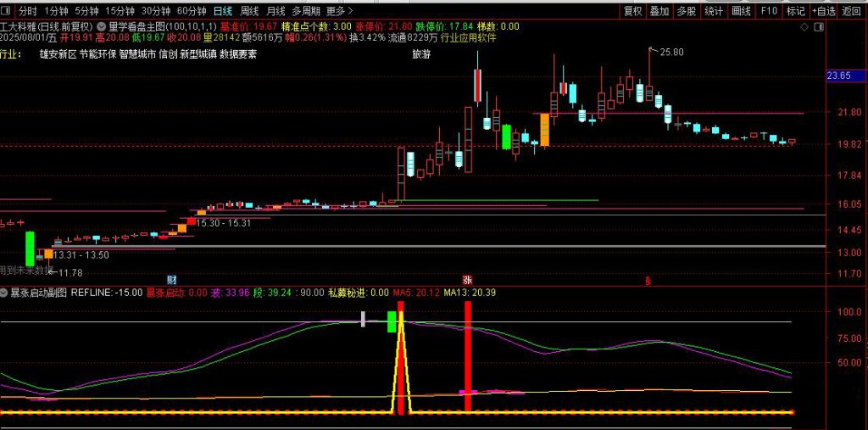Click the 画线 drawing tools button
868x430 pixels.
741,11
